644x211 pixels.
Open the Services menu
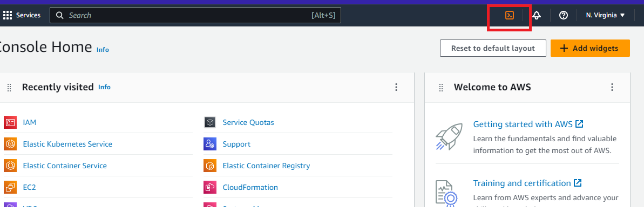(x=22, y=15)
